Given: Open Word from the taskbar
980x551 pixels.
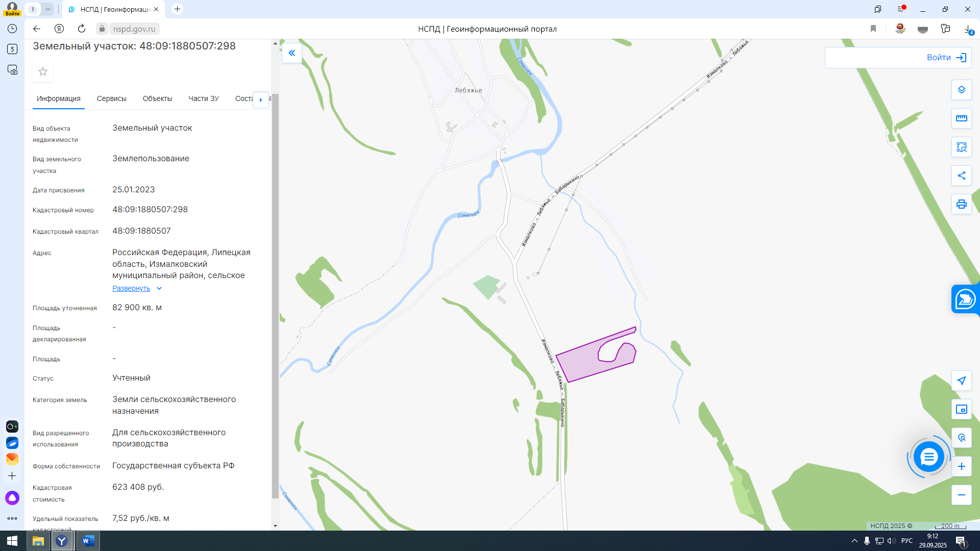Looking at the screenshot, I should pos(88,541).
